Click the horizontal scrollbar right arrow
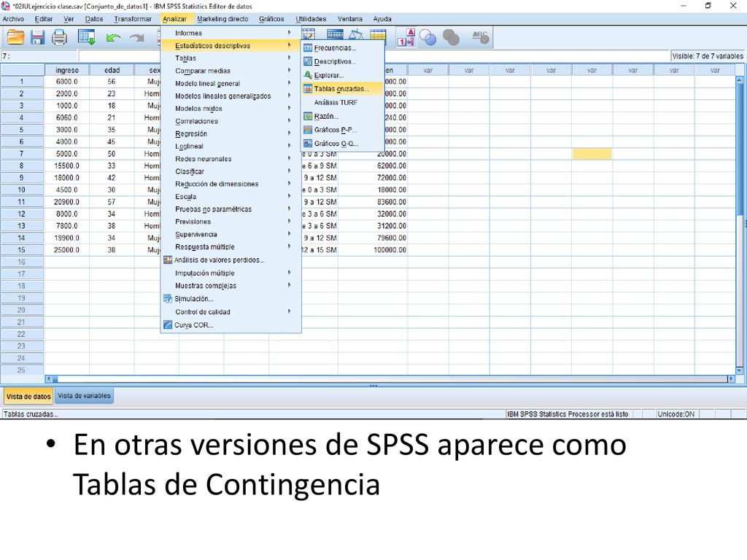This screenshot has height=560, width=747. point(731,379)
